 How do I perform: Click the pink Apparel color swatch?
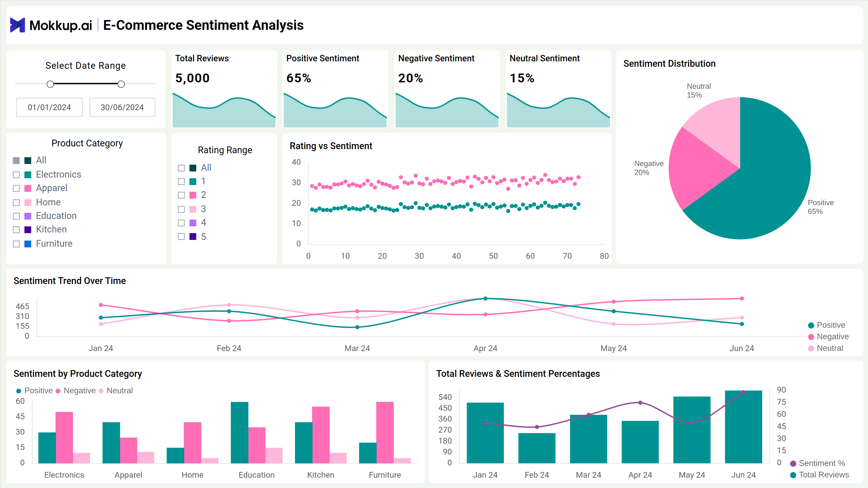click(x=28, y=188)
